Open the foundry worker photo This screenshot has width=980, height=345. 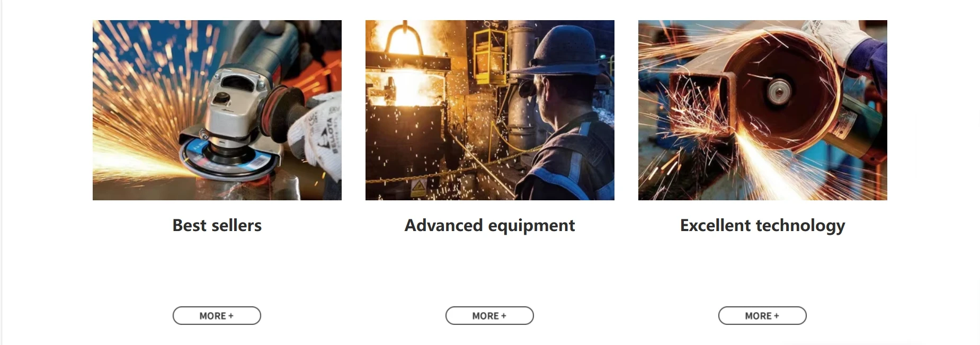490,110
